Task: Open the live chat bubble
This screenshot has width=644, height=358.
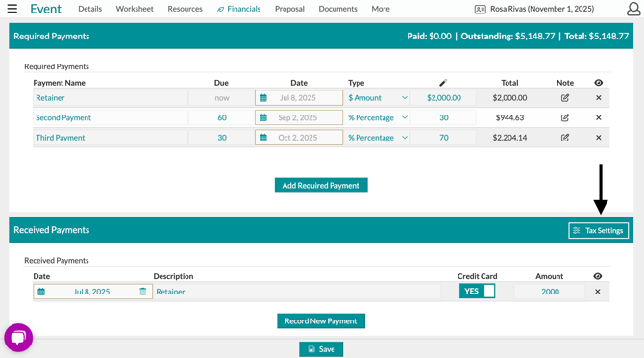Action: tap(18, 338)
